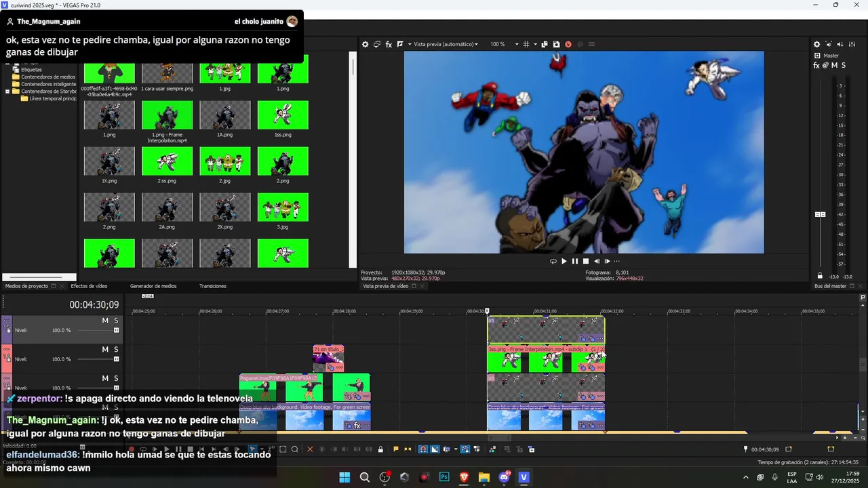
Task: Toggle split screen view in preview toolbar
Action: pos(400,44)
